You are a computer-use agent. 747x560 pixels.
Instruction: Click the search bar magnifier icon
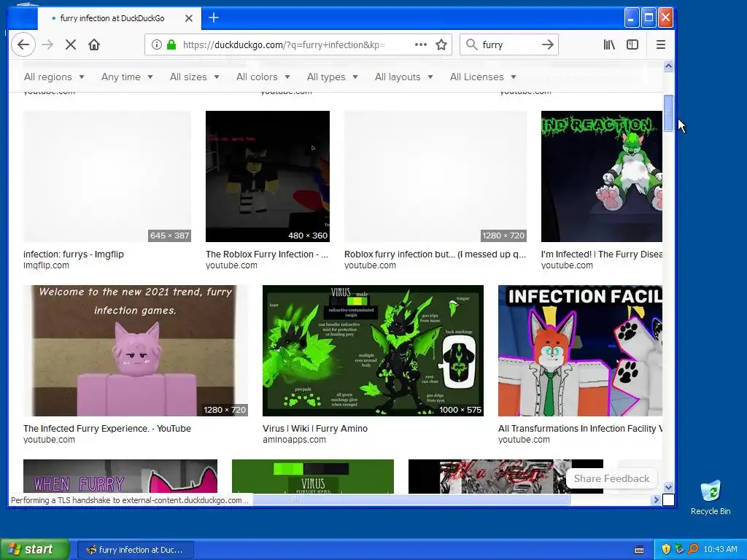click(x=472, y=44)
